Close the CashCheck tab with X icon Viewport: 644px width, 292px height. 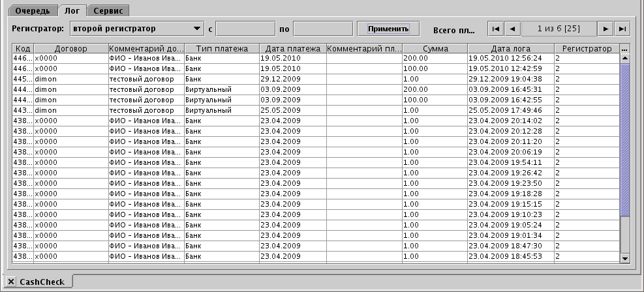tap(10, 282)
